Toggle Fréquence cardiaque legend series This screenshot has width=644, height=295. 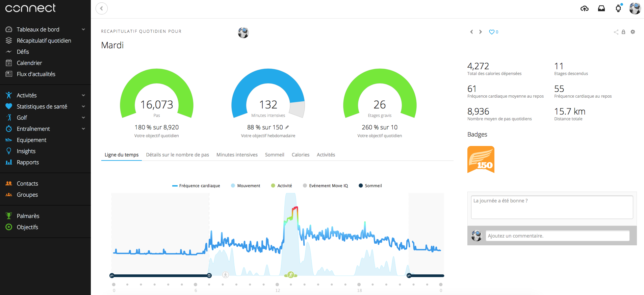click(x=196, y=186)
